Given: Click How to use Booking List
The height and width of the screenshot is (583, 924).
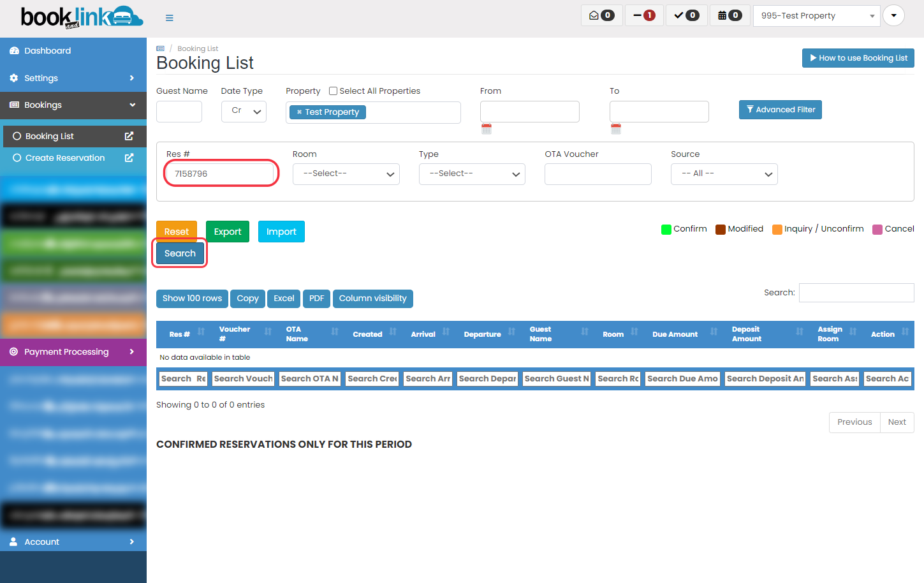Looking at the screenshot, I should tap(858, 58).
